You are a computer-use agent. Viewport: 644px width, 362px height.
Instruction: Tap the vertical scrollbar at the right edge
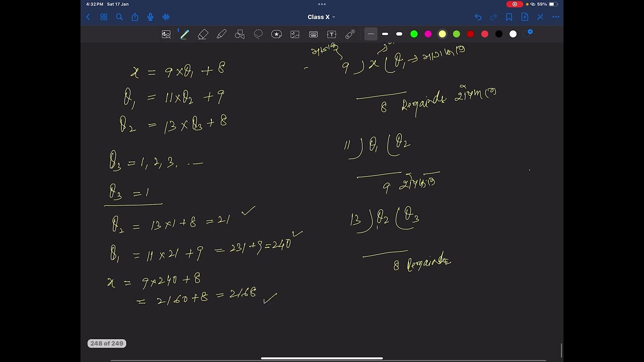[x=561, y=350]
